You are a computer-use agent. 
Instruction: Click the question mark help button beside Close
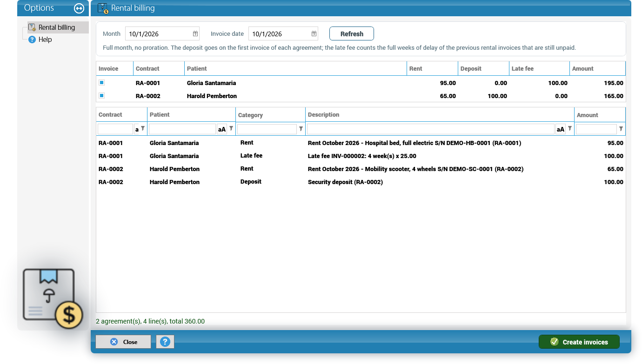click(x=165, y=342)
